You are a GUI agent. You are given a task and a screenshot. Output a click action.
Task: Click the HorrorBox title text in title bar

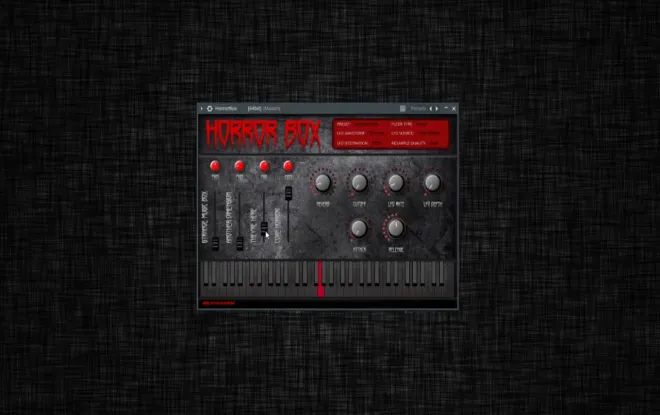(x=226, y=109)
